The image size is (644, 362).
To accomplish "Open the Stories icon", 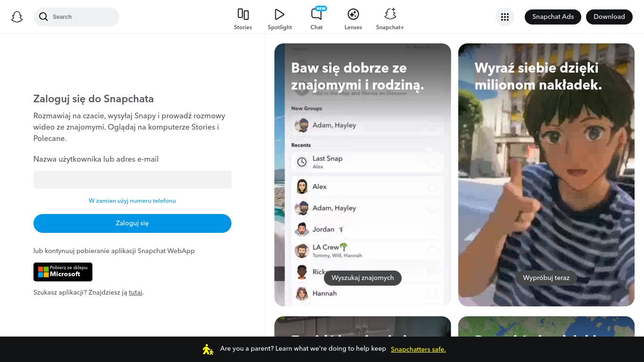I will tap(243, 14).
